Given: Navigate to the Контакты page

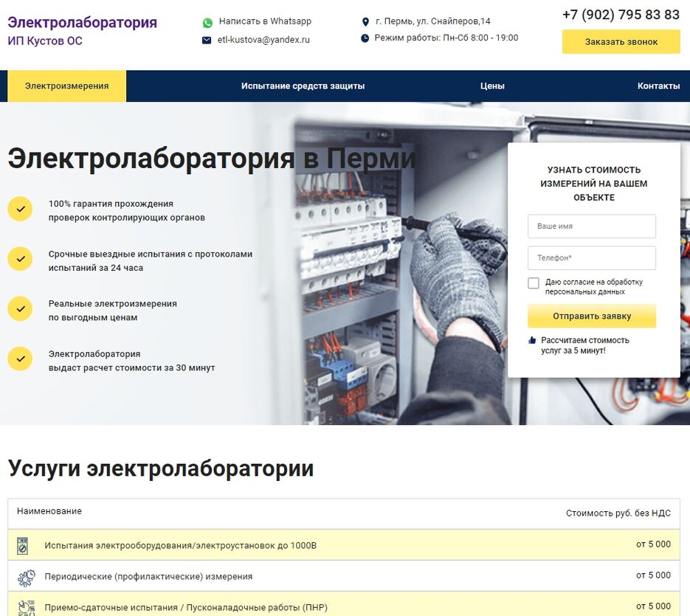Looking at the screenshot, I should tap(658, 86).
